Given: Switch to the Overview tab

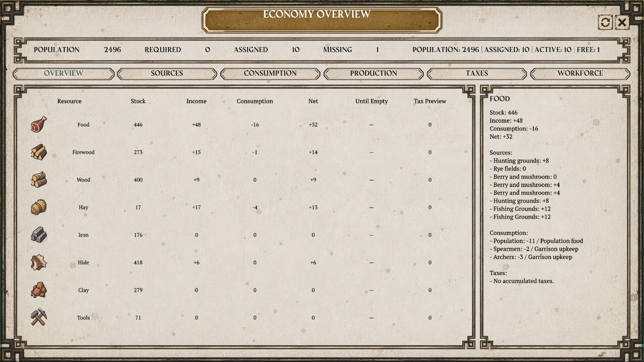Looking at the screenshot, I should coord(64,73).
